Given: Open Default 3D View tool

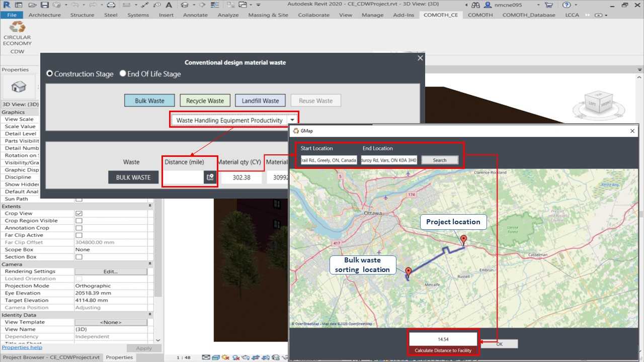Looking at the screenshot, I should pos(184,5).
